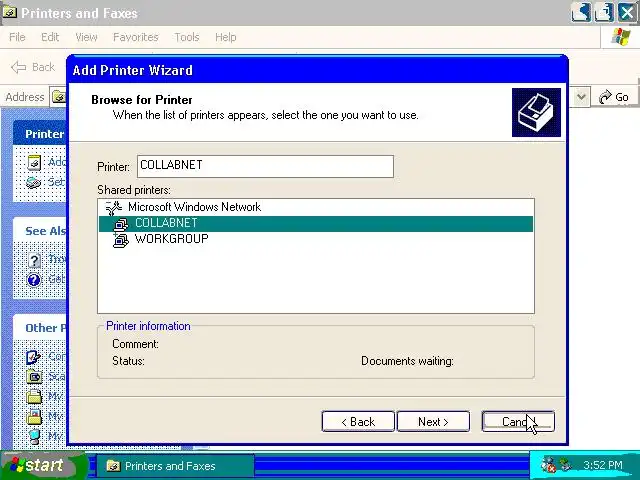The width and height of the screenshot is (640, 480).
Task: Open the Help menu
Action: [225, 37]
